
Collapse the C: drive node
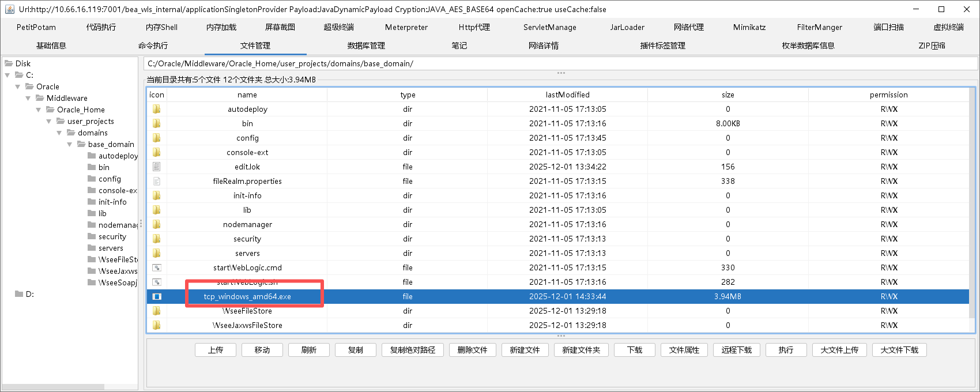click(7, 75)
